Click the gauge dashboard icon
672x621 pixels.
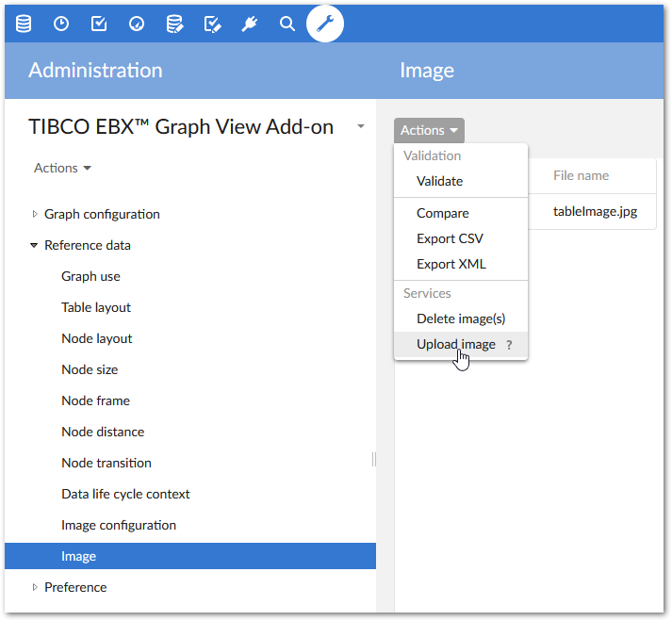click(x=137, y=24)
